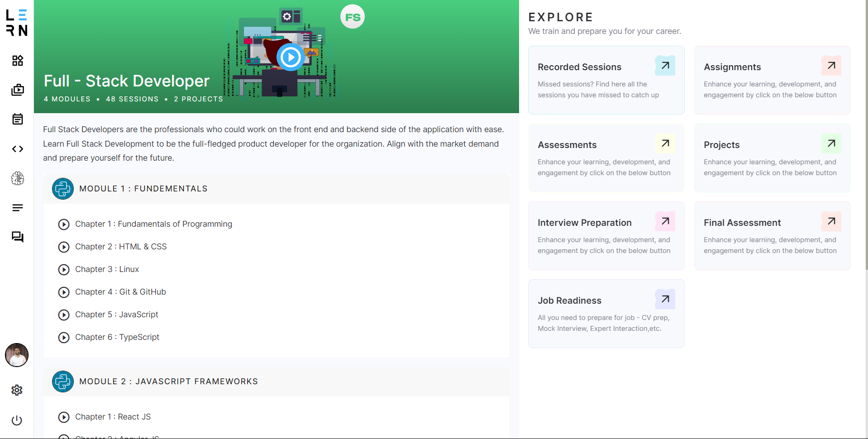Image resolution: width=868 pixels, height=439 pixels.
Task: Open Chapter 1 React JS lesson
Action: pyautogui.click(x=63, y=417)
